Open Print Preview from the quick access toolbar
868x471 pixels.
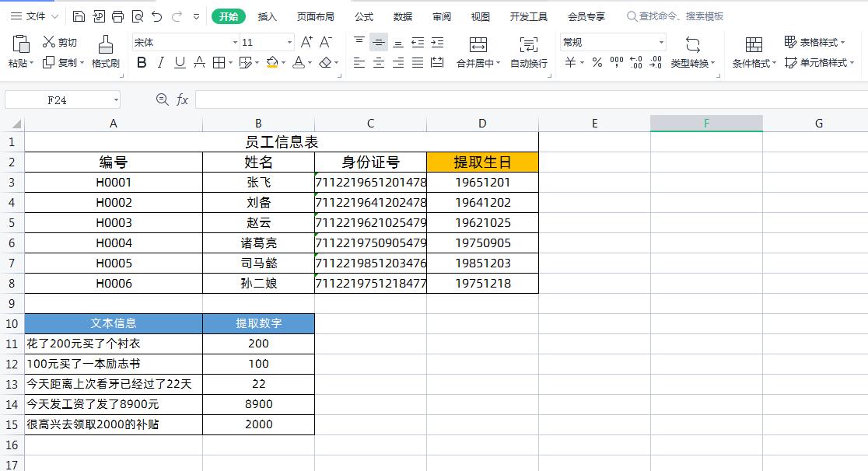click(138, 16)
